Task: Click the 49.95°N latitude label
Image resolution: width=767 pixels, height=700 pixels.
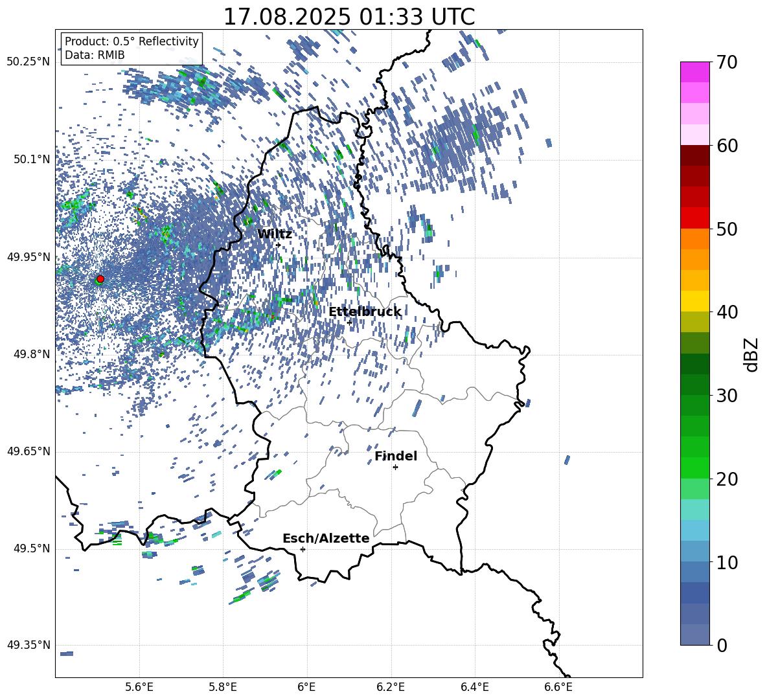Action: [29, 256]
